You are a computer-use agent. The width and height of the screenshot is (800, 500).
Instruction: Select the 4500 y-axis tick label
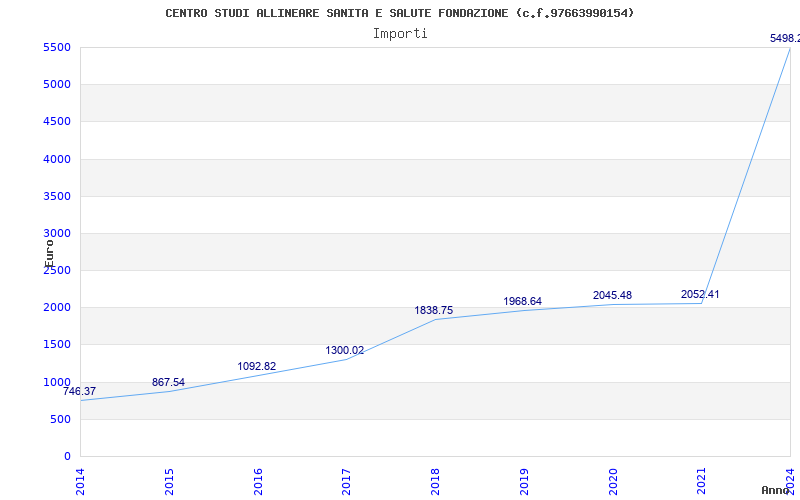point(57,121)
